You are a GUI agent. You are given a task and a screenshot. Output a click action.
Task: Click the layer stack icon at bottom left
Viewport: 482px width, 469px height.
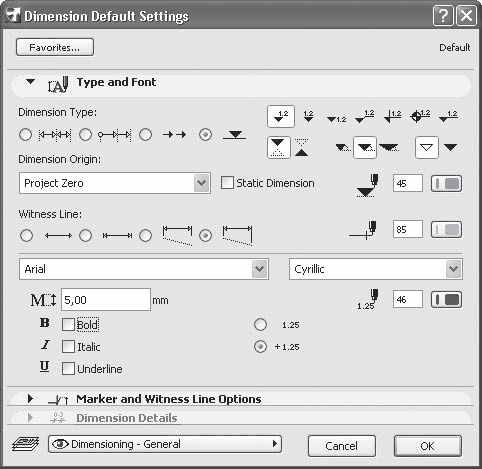[x=26, y=444]
